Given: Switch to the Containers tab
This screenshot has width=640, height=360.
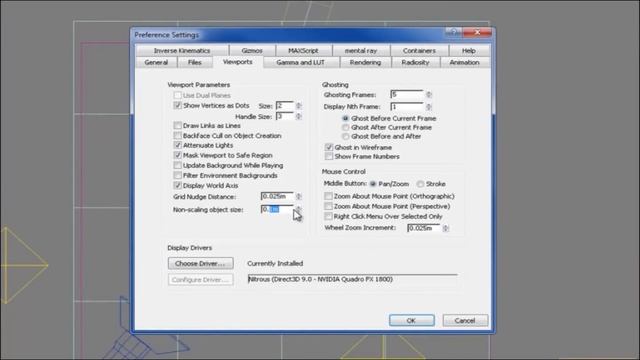Looking at the screenshot, I should click(419, 51).
